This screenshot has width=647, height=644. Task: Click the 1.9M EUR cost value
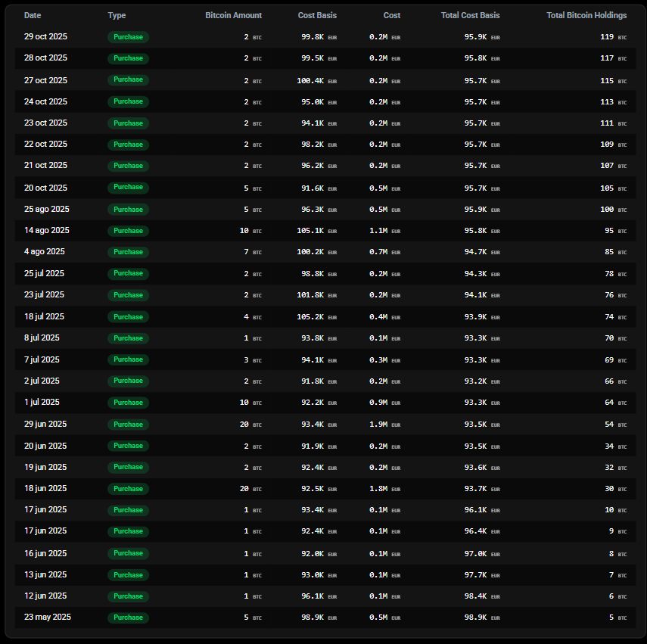pyautogui.click(x=384, y=425)
